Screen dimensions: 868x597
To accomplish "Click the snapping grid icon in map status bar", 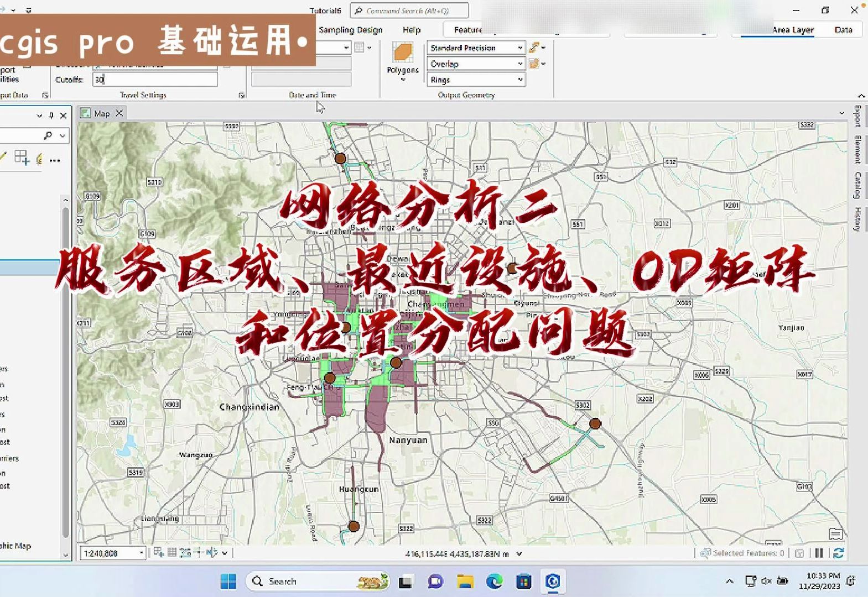I will 159,552.
